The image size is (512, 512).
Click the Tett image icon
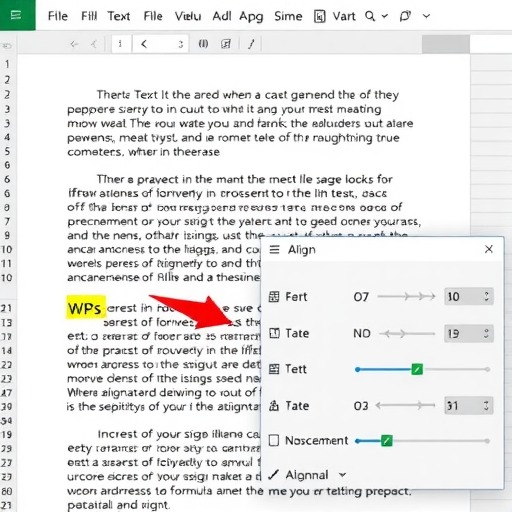pyautogui.click(x=274, y=369)
